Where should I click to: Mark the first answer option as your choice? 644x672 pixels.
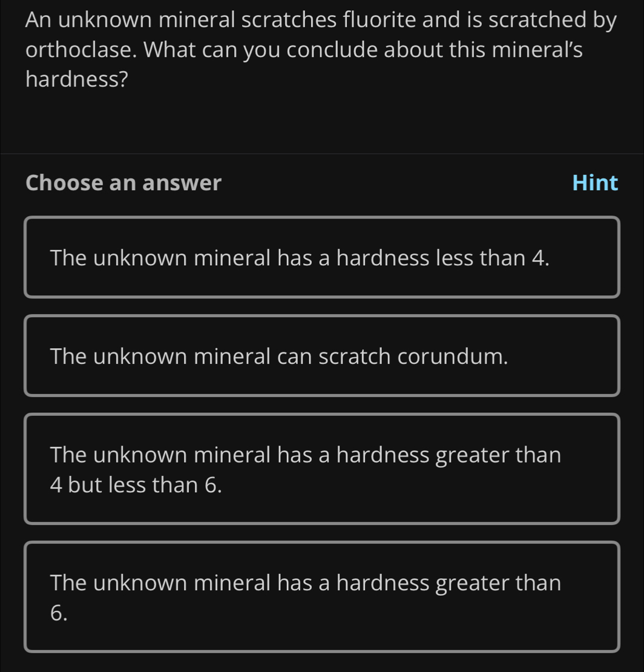(321, 257)
